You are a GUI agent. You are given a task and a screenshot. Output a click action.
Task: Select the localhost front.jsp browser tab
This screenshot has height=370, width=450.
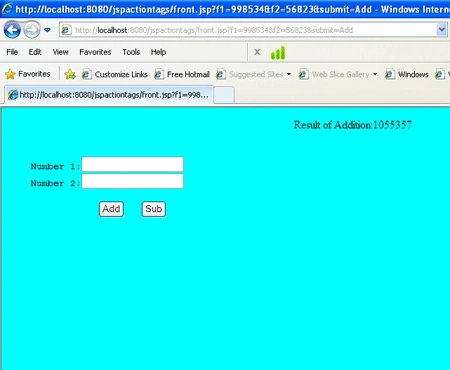[109, 95]
